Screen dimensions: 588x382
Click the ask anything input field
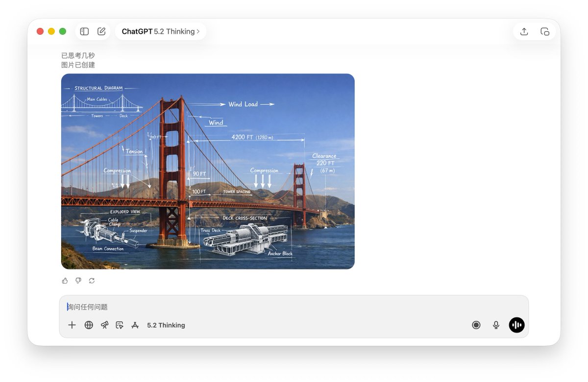pos(196,307)
